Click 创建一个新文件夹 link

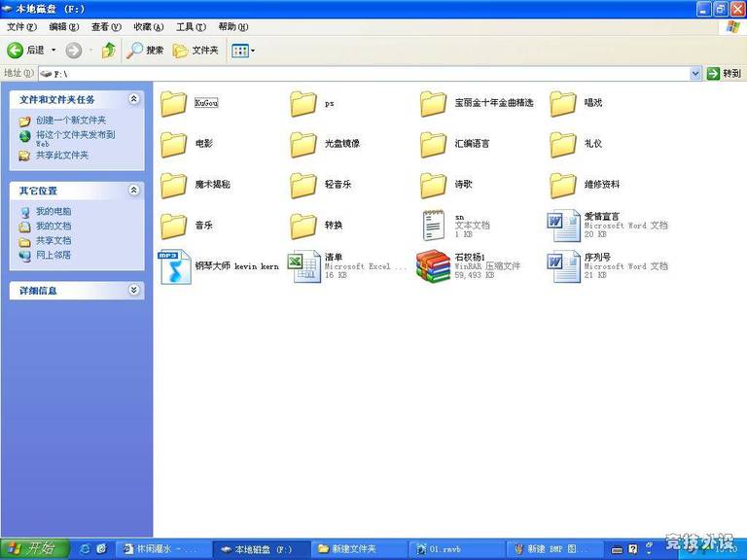(x=70, y=120)
